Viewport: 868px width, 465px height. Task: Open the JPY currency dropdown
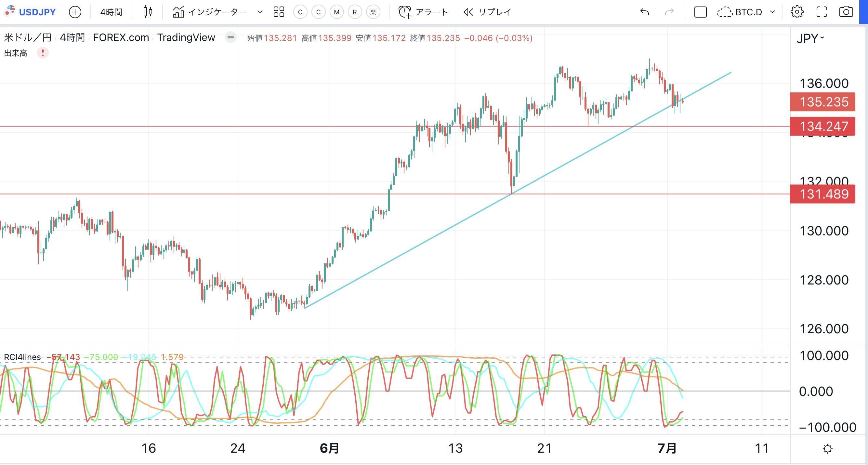(810, 38)
